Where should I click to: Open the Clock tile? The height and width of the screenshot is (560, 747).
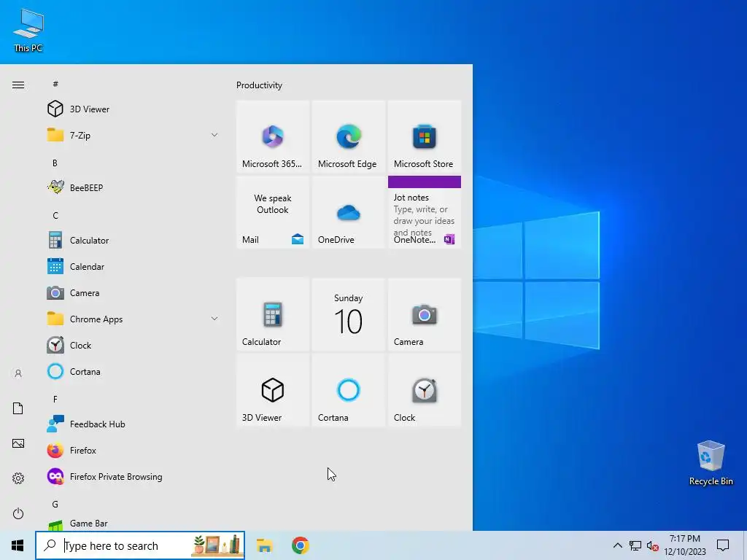425,391
